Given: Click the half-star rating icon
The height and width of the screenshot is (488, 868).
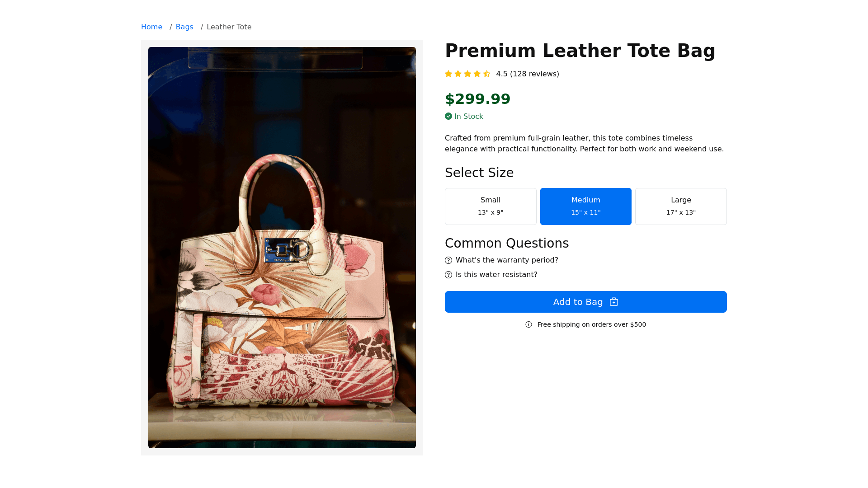Looking at the screenshot, I should pos(486,74).
